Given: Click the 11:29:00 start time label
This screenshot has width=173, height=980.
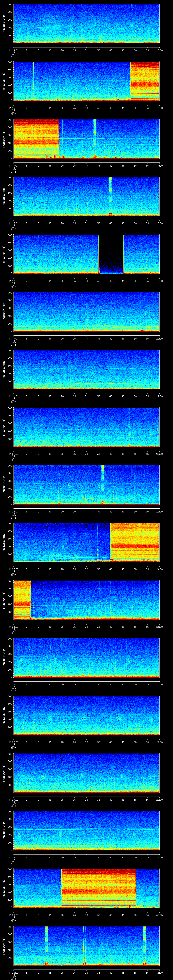Looking at the screenshot, I should pyautogui.click(x=13, y=915).
